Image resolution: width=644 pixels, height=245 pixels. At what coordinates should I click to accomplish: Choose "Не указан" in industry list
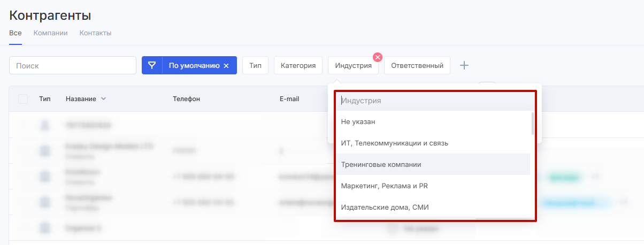pos(358,121)
